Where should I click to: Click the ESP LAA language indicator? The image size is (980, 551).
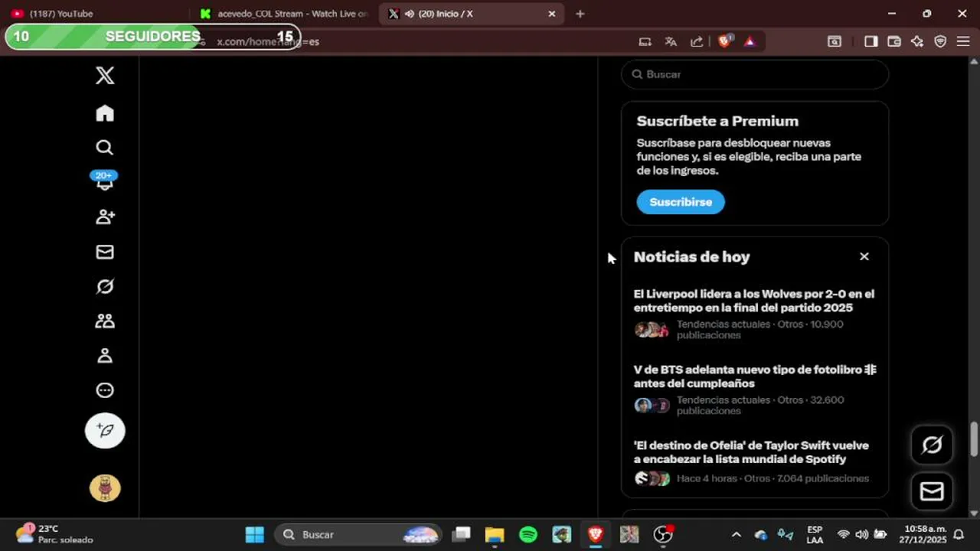pos(815,534)
